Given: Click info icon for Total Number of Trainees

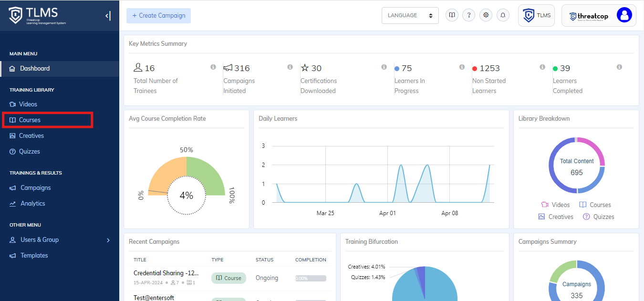Looking at the screenshot, I should (213, 67).
